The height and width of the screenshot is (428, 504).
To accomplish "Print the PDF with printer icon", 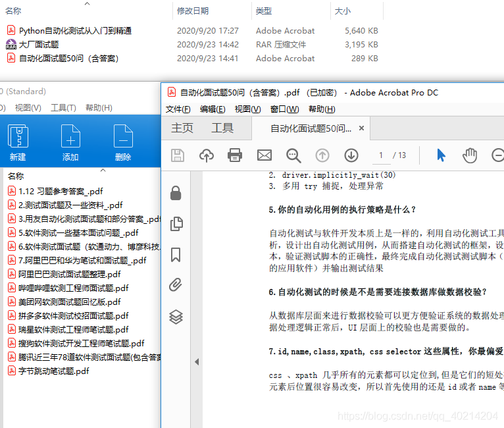I will coord(235,155).
